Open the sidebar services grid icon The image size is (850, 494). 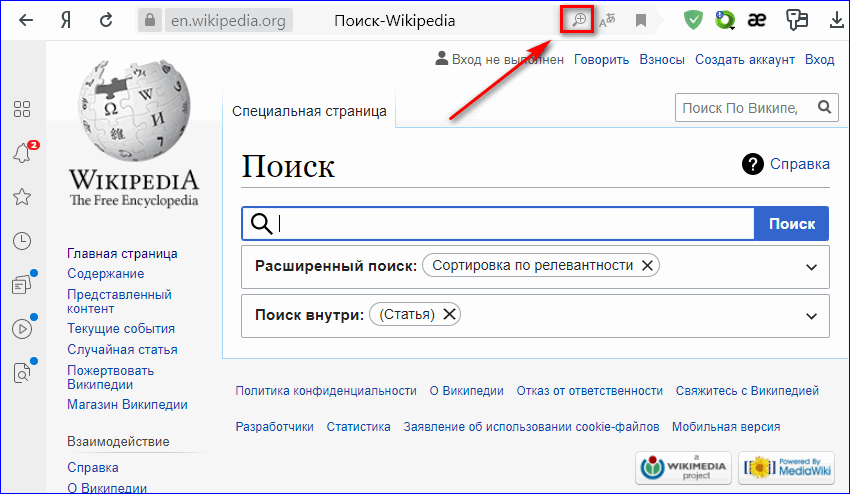tap(22, 109)
